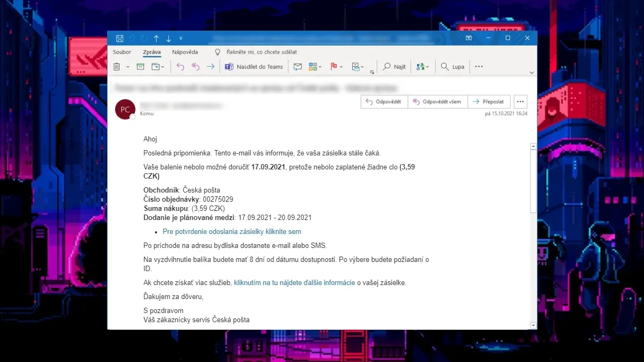Archive the message with archive icon
Image resolution: width=644 pixels, height=362 pixels.
tap(140, 67)
